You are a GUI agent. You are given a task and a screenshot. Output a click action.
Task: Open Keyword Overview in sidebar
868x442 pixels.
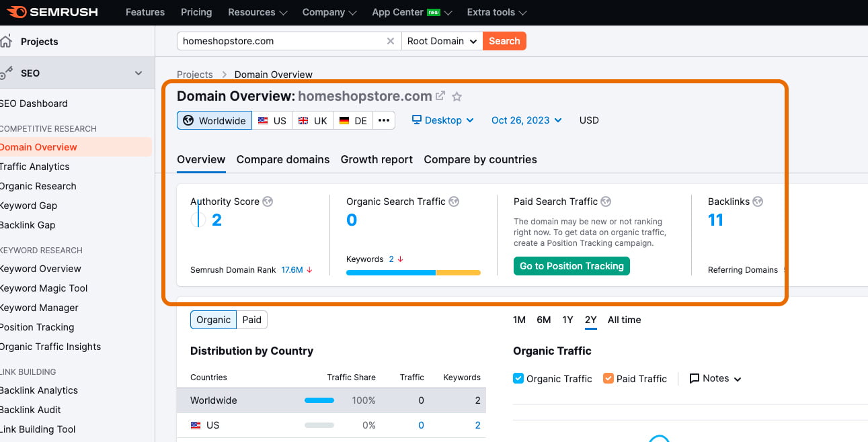(40, 269)
